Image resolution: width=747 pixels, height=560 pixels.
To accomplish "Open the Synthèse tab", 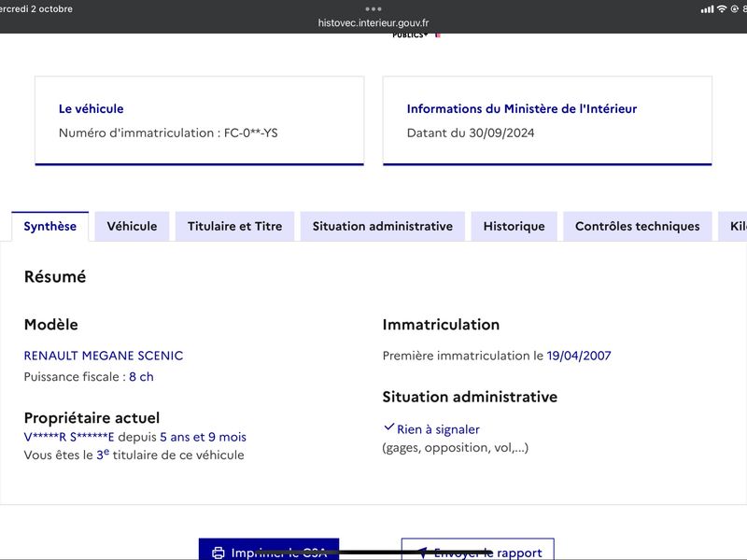I will click(50, 226).
